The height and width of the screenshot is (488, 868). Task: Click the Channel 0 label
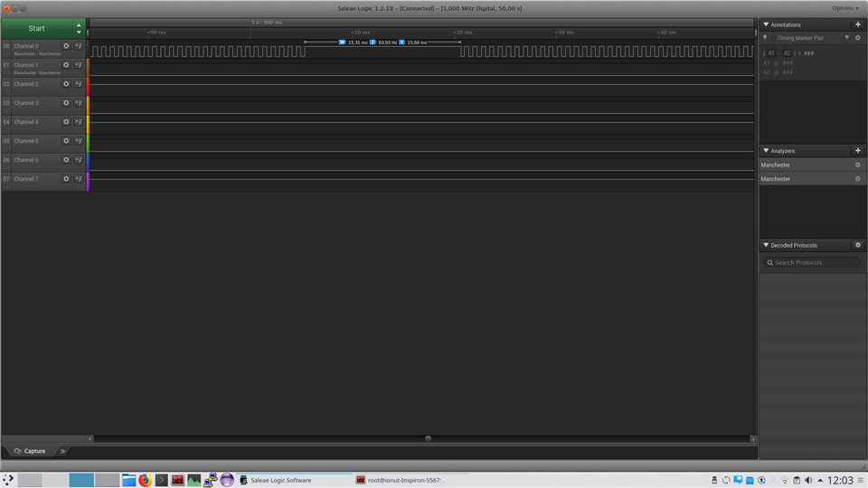pyautogui.click(x=26, y=46)
